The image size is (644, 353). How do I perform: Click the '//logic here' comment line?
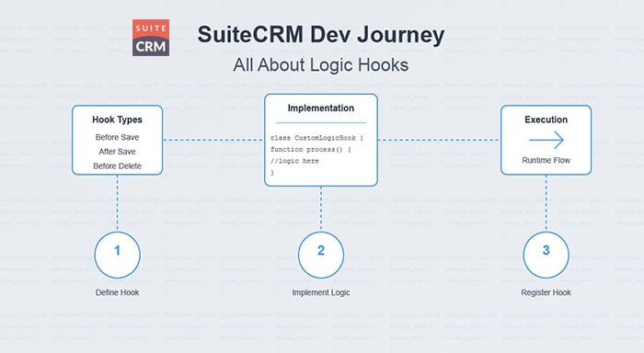(294, 161)
